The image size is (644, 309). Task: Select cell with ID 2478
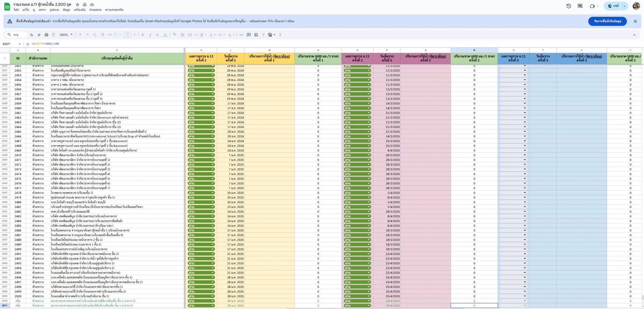click(18, 193)
